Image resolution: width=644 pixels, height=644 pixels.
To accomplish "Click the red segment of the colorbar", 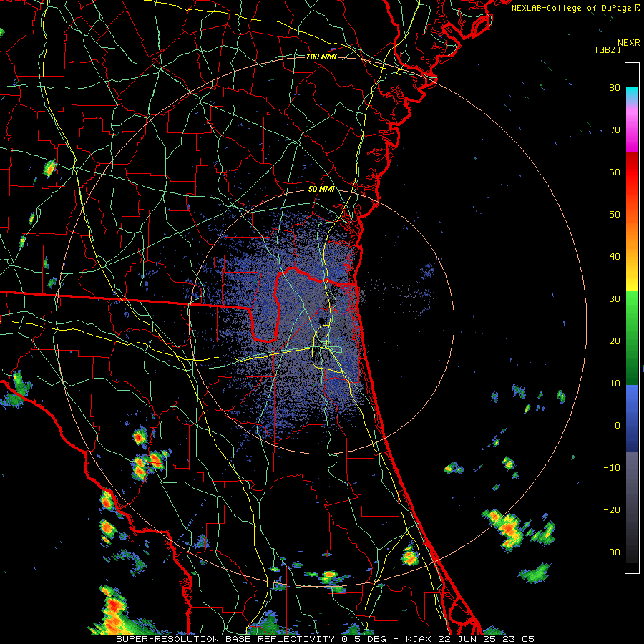I will [632, 172].
